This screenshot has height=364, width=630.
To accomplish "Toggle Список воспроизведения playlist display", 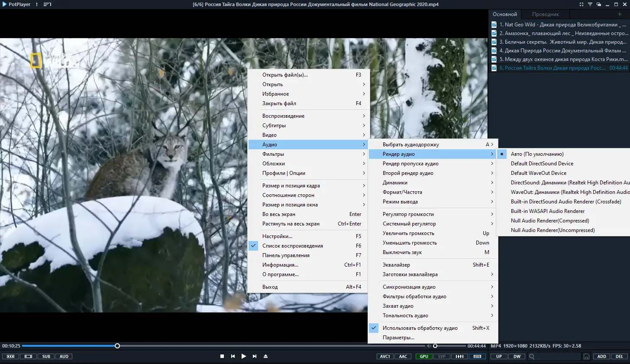I will click(x=309, y=246).
